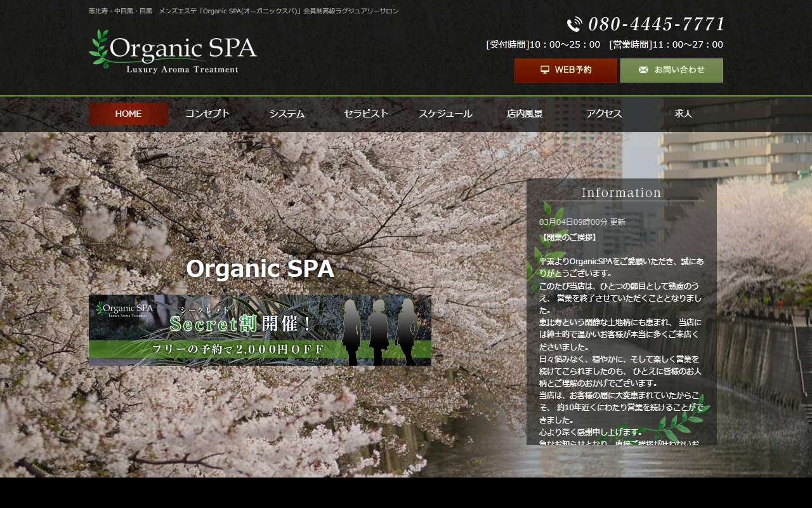Click the large Organic SPA title text
This screenshot has width=812, height=508.
260,269
